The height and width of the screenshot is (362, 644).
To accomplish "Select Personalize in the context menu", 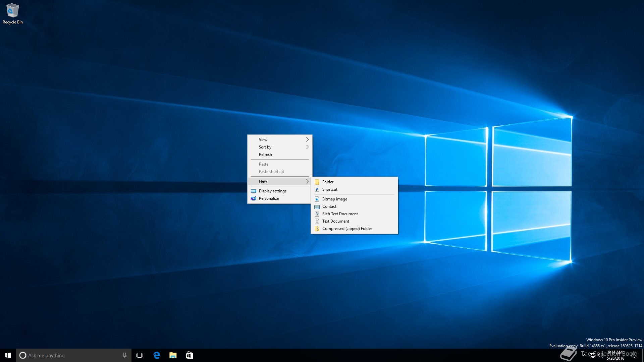I will click(x=269, y=198).
